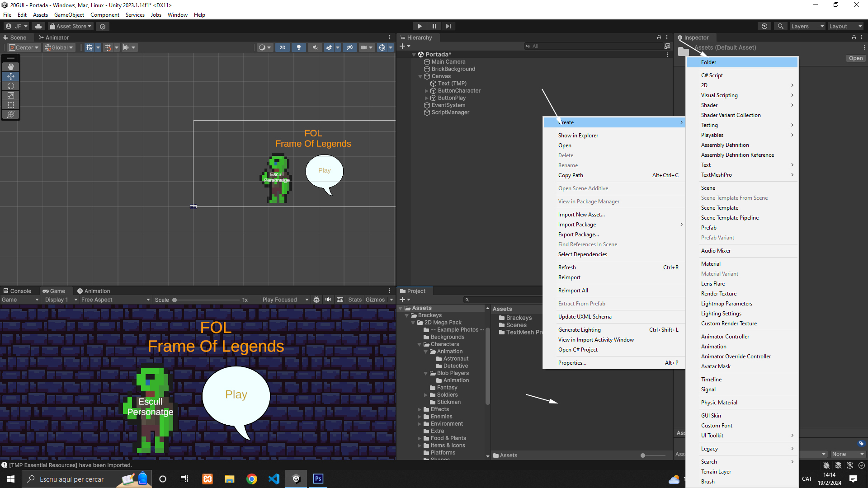Select the Rotate tool
This screenshot has width=868, height=488.
[x=11, y=86]
